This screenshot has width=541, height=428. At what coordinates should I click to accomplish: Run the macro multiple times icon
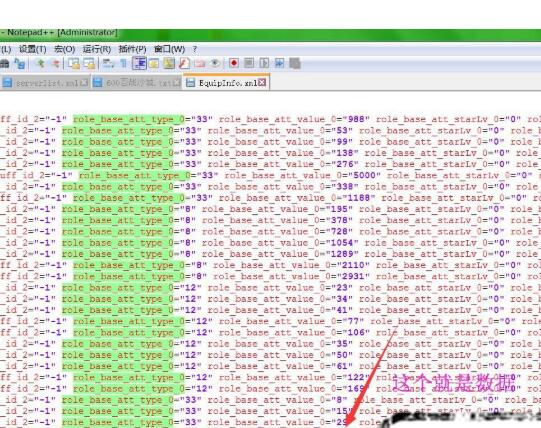pos(279,63)
